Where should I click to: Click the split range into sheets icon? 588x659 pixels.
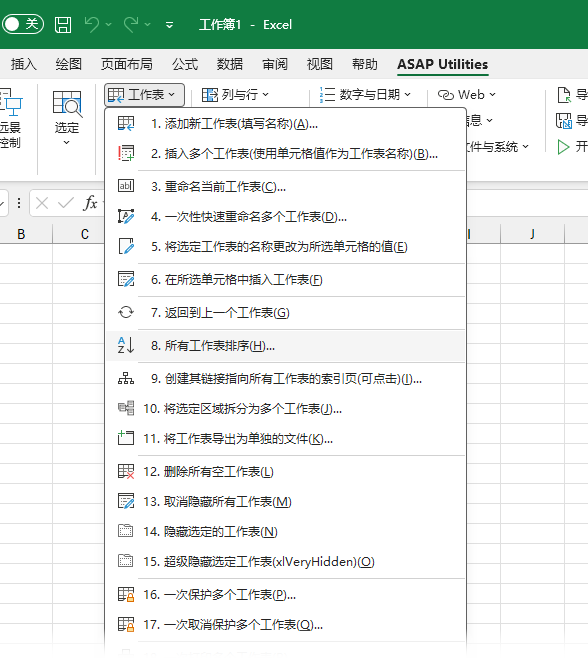point(126,408)
